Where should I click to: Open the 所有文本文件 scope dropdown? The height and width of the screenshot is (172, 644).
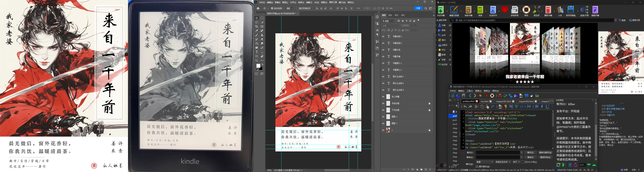click(502, 162)
